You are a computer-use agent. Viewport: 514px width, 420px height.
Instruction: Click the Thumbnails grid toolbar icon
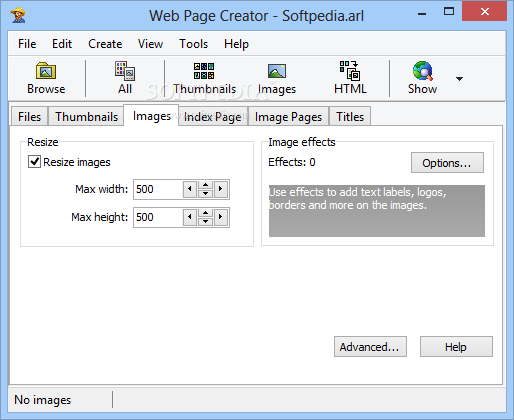click(x=204, y=71)
